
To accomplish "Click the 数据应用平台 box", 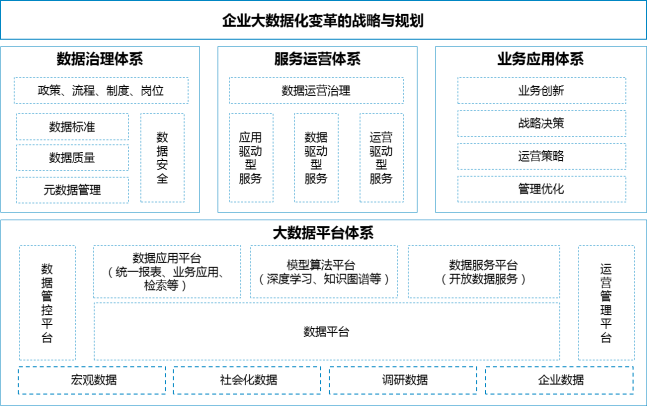I will 167,271.
